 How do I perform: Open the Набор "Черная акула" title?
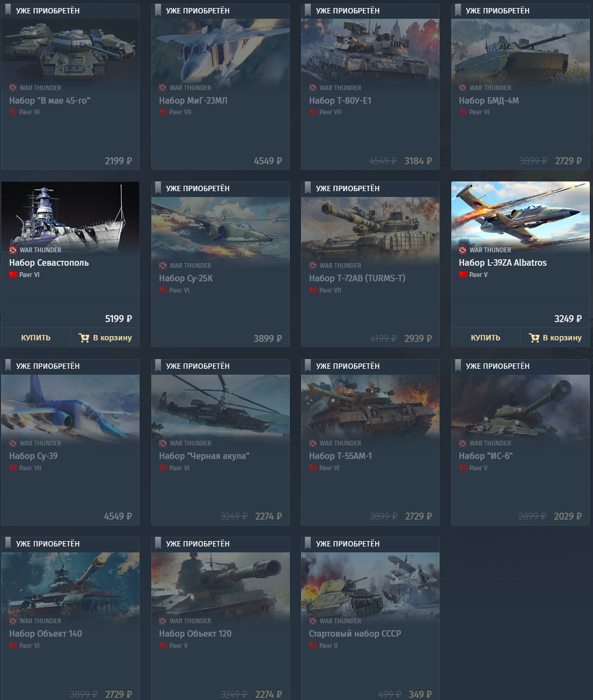204,456
